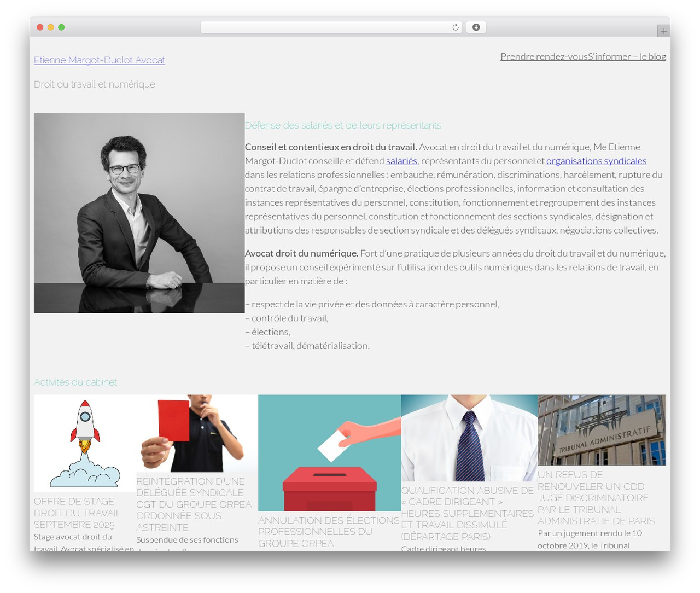Click the bold text 'Conseil et contentieux en droit du travail.'
700x593 pixels.
331,147
